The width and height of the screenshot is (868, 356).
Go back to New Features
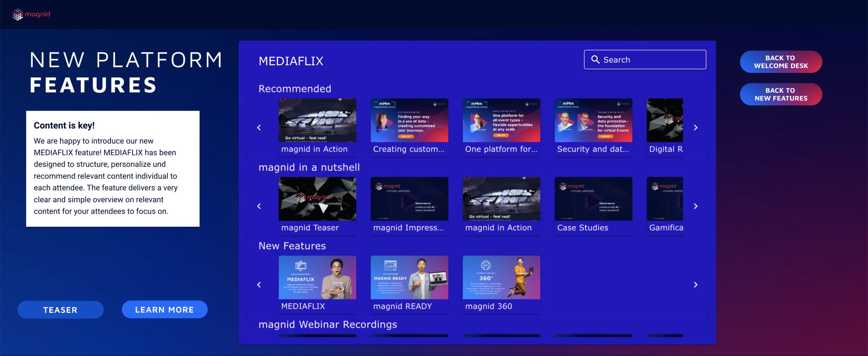tap(781, 94)
